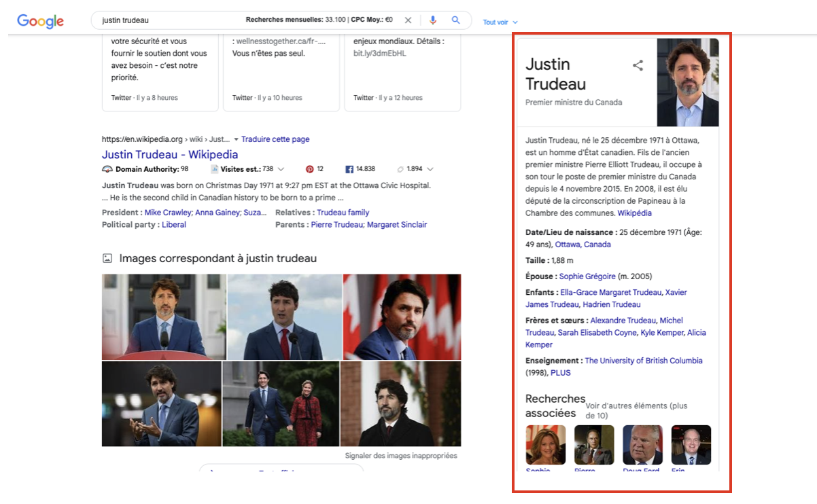Open the arrow menu after the wikipedia URL
This screenshot has width=817, height=504.
click(236, 139)
